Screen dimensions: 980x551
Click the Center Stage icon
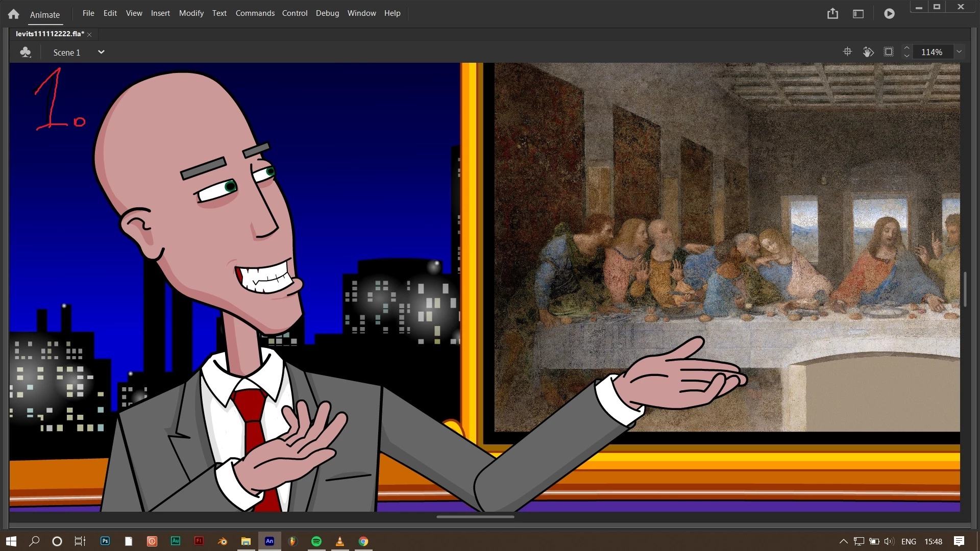pos(847,52)
